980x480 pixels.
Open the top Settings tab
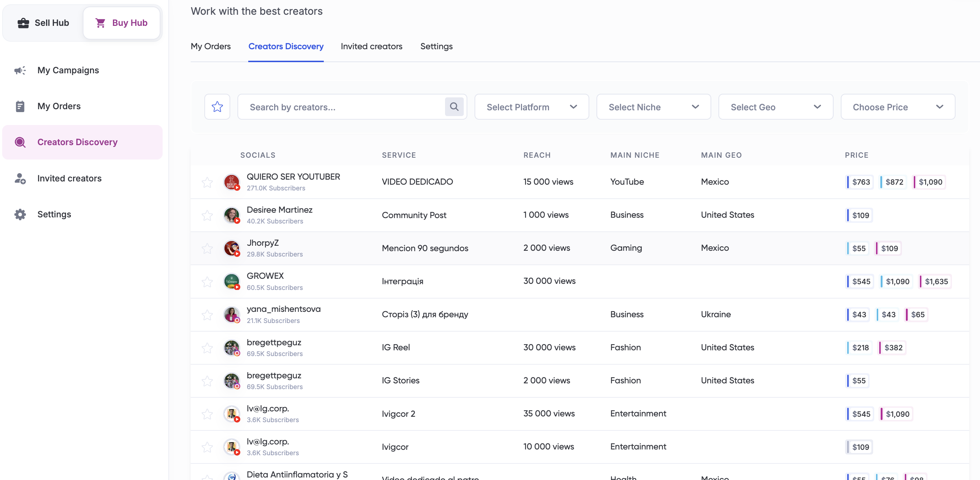point(436,46)
